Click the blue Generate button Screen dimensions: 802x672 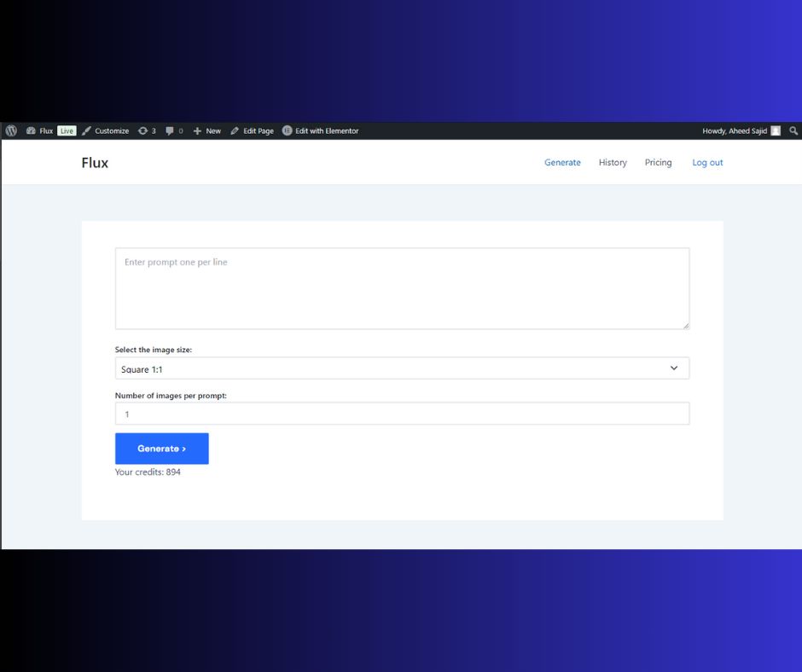tap(161, 449)
